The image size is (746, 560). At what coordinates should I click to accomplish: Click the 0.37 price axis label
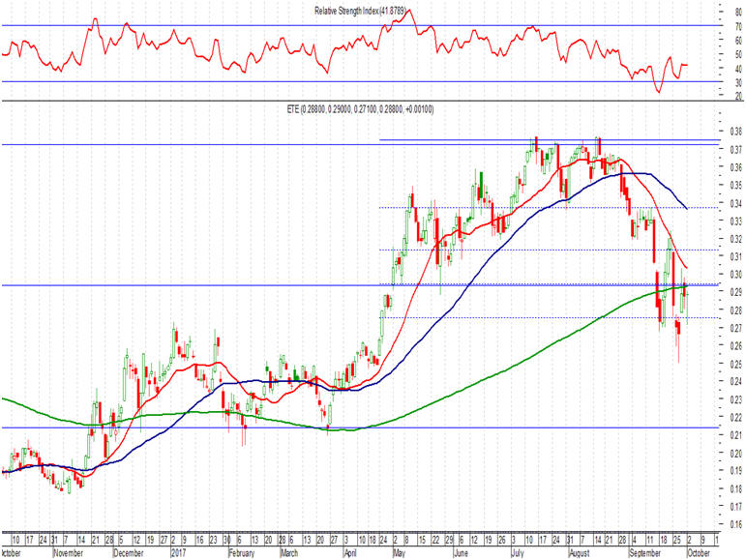click(x=735, y=150)
